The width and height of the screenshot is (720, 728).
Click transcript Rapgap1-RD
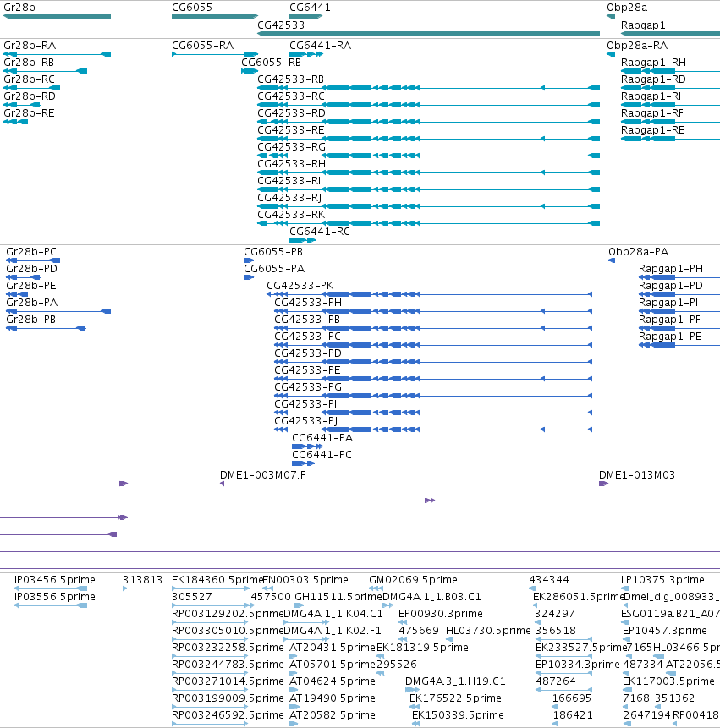coord(653,79)
